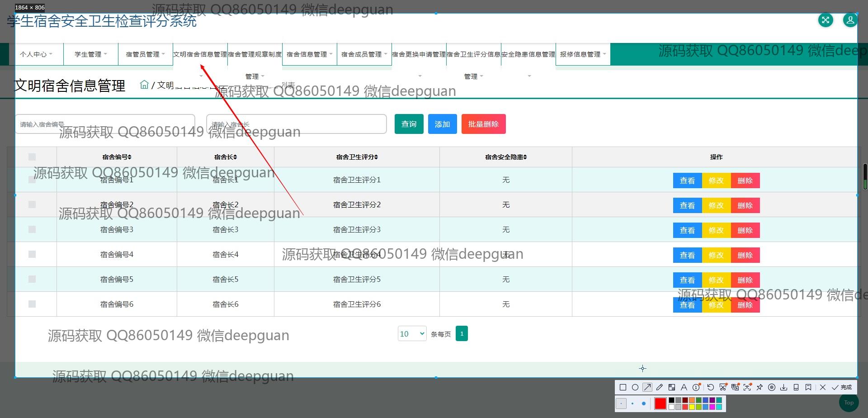Tick the select-all checkbox in the table header
The height and width of the screenshot is (418, 868).
pos(32,157)
